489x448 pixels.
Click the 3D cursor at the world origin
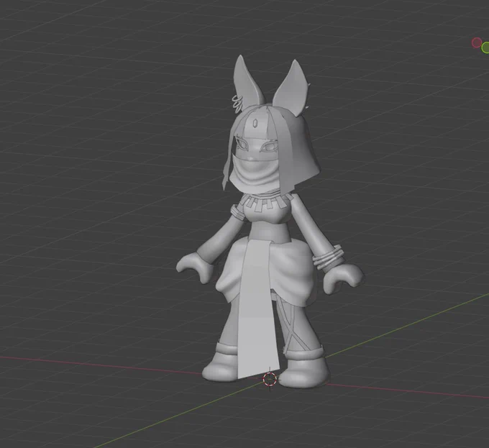tap(270, 379)
